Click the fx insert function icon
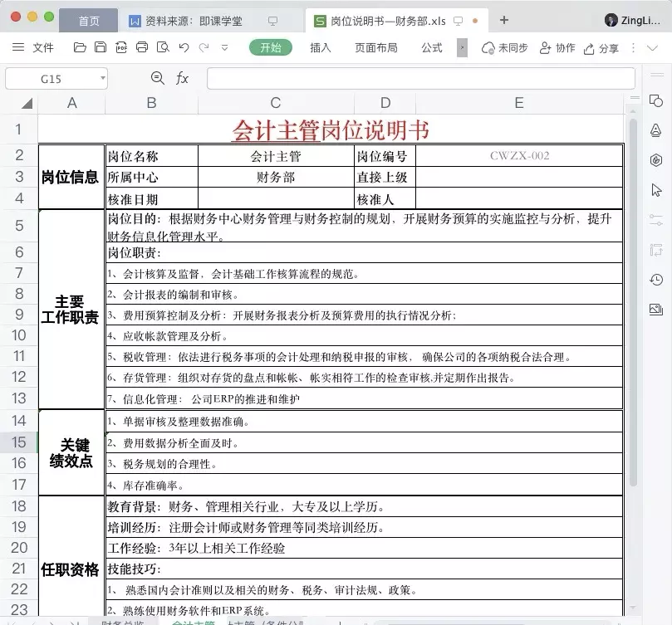Screen dimensions: 672x625 (x=182, y=78)
